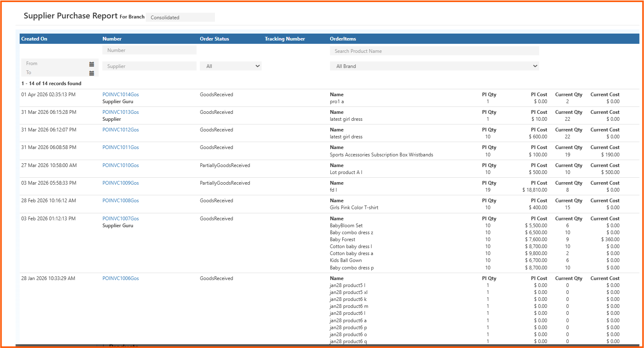Open purchase order POINVC1007Gos
Screen dimensions: 644x348
pos(120,219)
